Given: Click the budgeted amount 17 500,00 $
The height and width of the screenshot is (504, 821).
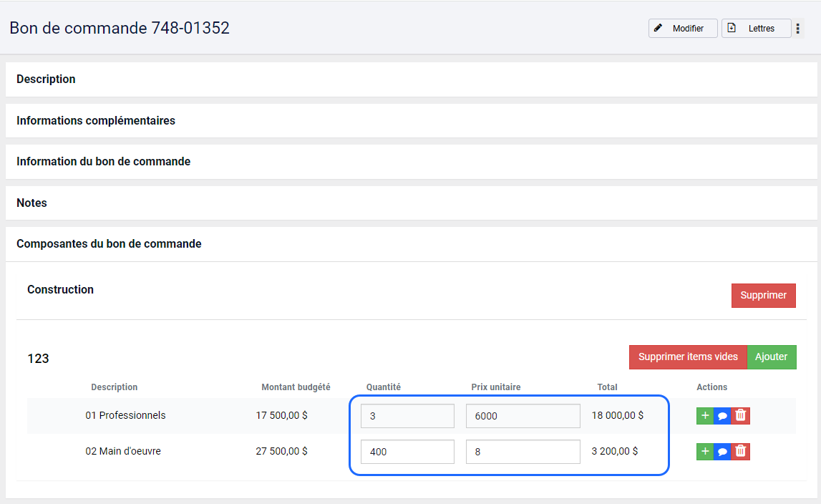Looking at the screenshot, I should (282, 415).
